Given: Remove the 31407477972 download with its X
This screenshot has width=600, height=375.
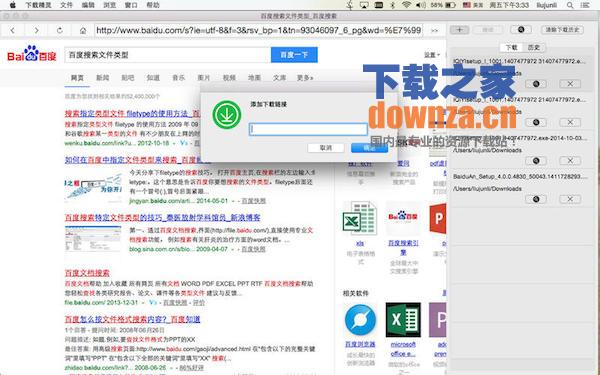Looking at the screenshot, I should [x=570, y=83].
